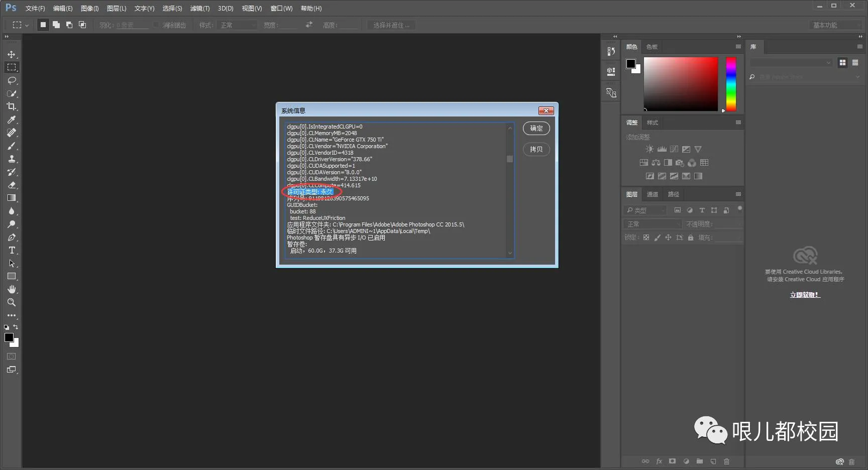Show library items in grid view
This screenshot has height=470, width=868.
pyautogui.click(x=842, y=63)
